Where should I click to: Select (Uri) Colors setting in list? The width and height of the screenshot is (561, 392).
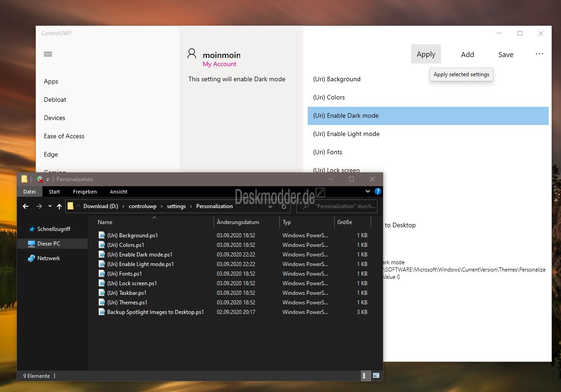[x=428, y=97]
